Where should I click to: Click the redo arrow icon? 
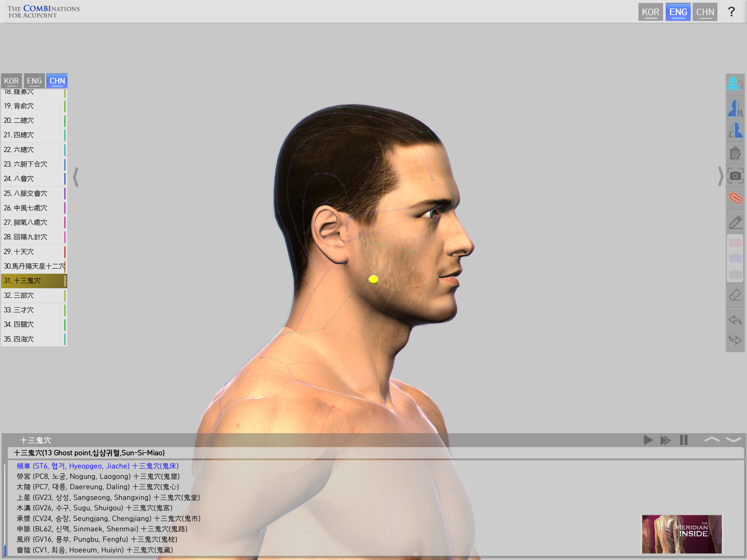(x=735, y=339)
